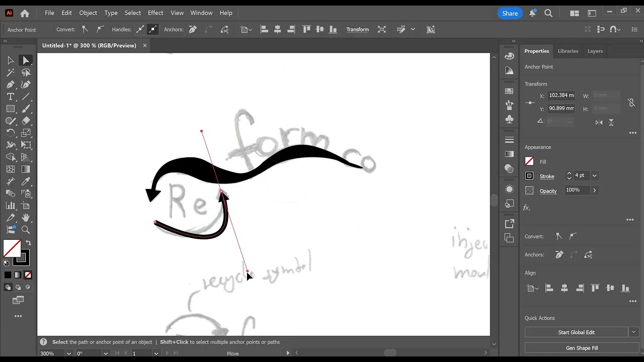Click the Stroke link in Appearance
Screen dimensions: 644x362
pyautogui.click(x=547, y=176)
